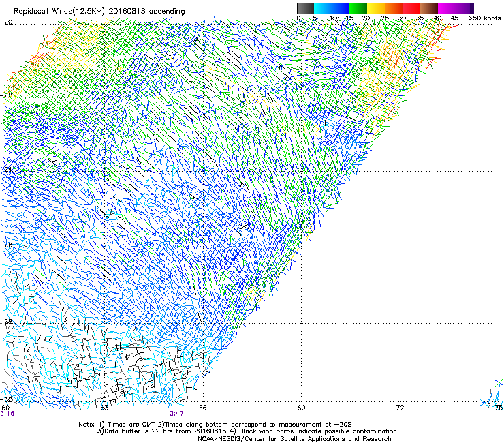Screen dimensions: 504x443
Task: Pick the red 30-35 knots legend segment
Action: (x=411, y=8)
